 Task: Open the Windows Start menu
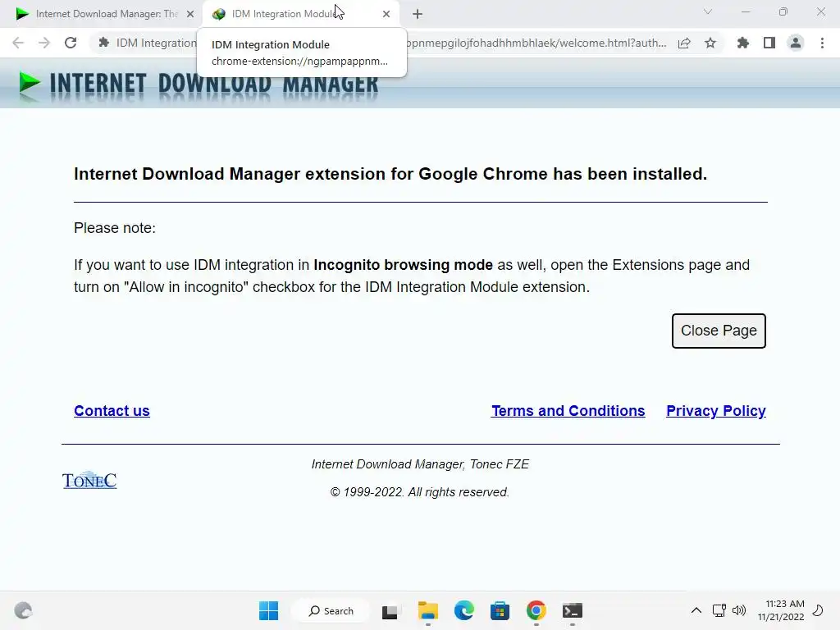(x=268, y=610)
